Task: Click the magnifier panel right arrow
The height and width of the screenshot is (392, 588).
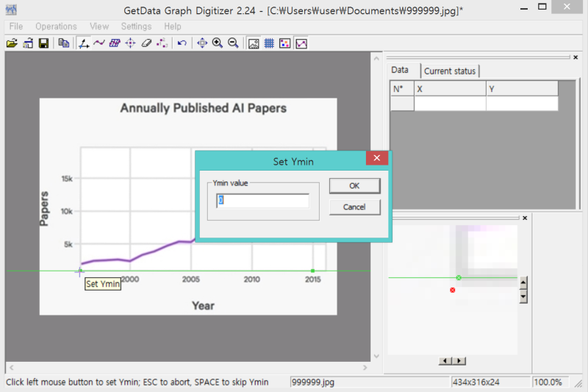Action: tap(459, 361)
